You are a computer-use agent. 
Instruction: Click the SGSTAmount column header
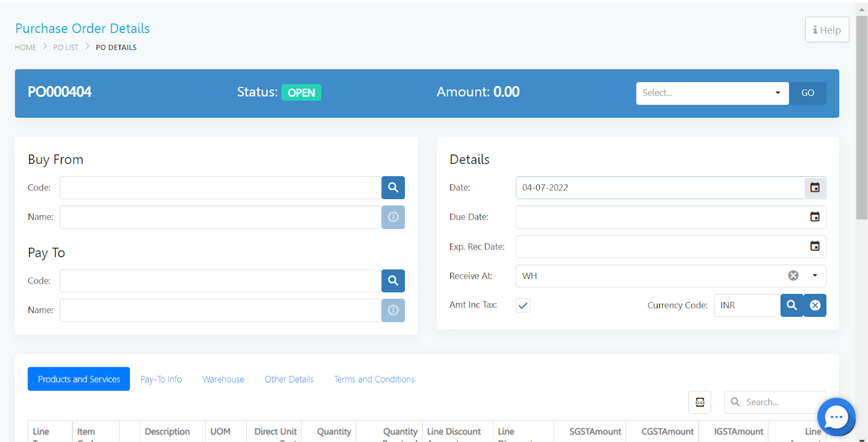[595, 432]
